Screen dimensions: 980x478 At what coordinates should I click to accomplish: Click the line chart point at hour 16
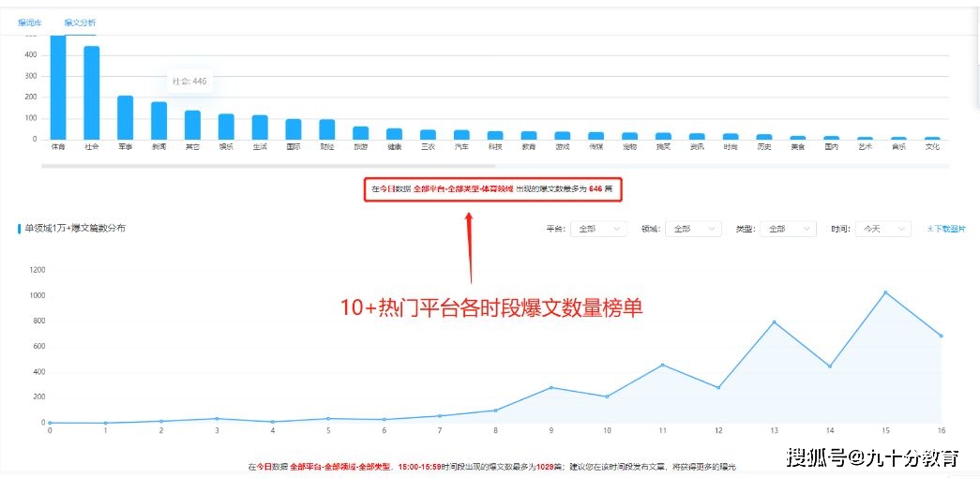click(x=941, y=336)
